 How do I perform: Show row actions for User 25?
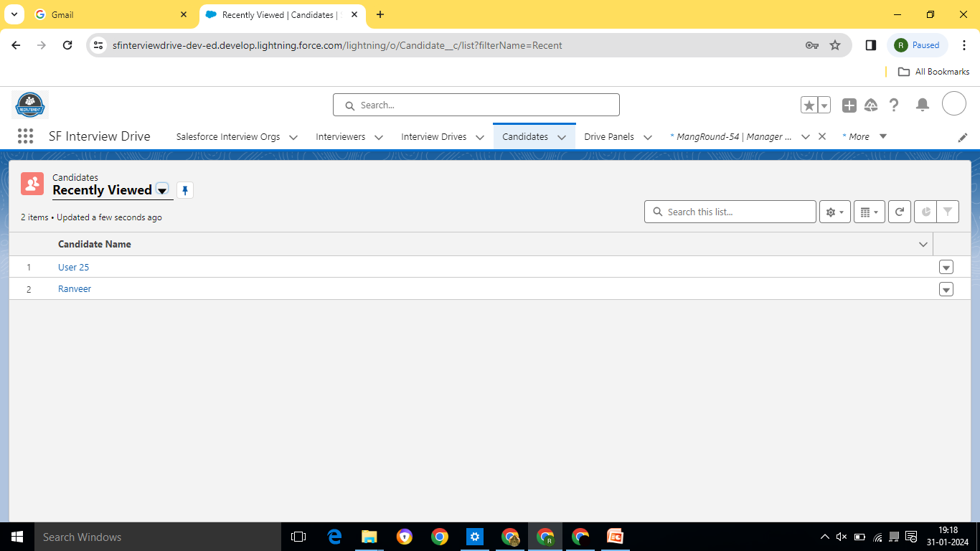click(946, 268)
